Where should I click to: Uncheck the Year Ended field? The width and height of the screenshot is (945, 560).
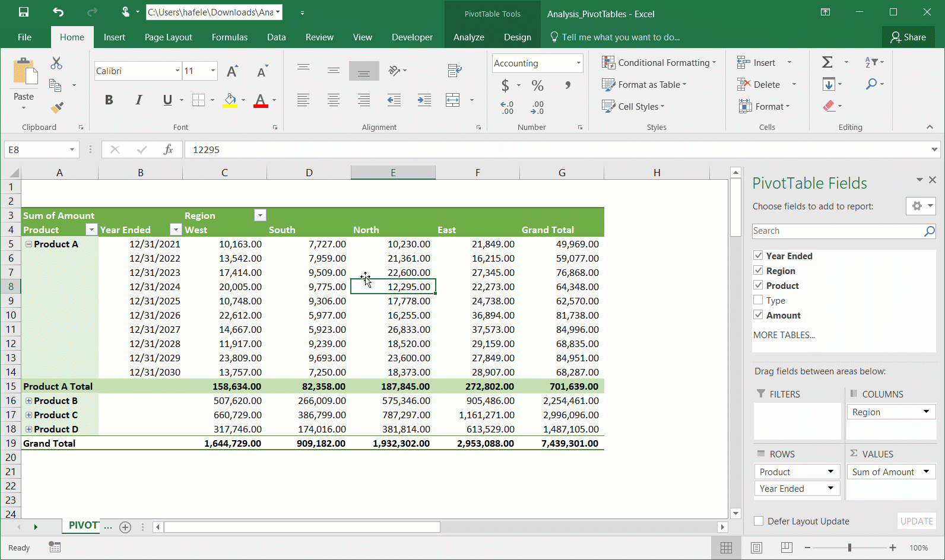758,256
